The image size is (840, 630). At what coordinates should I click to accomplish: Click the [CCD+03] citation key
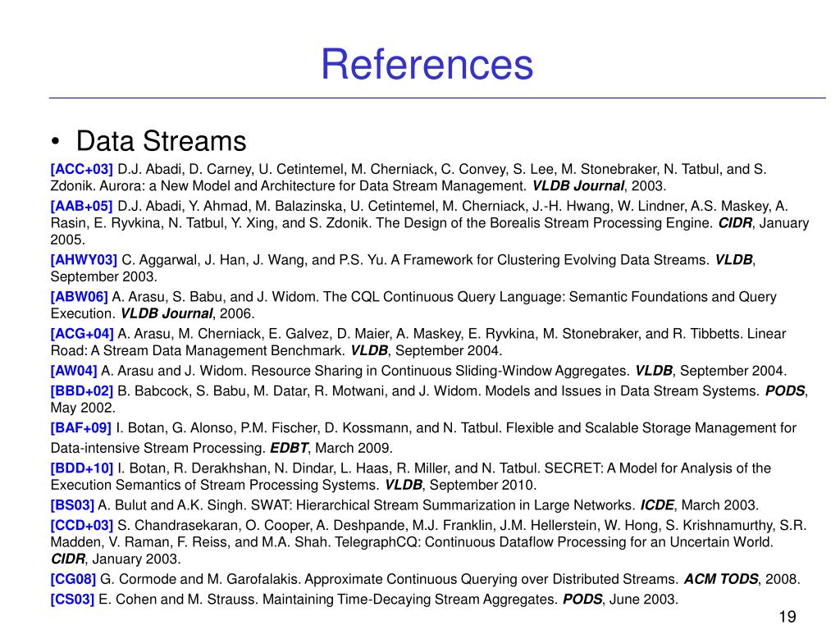82,526
